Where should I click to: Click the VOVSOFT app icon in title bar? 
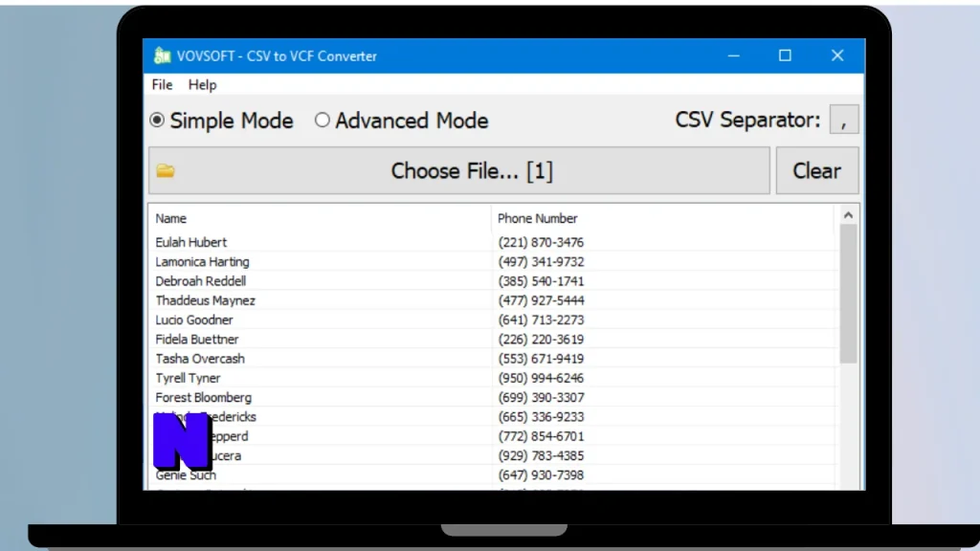coord(163,55)
